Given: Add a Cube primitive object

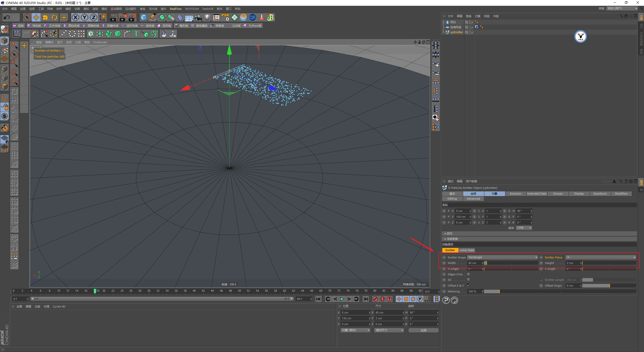Looking at the screenshot, I should 144,17.
